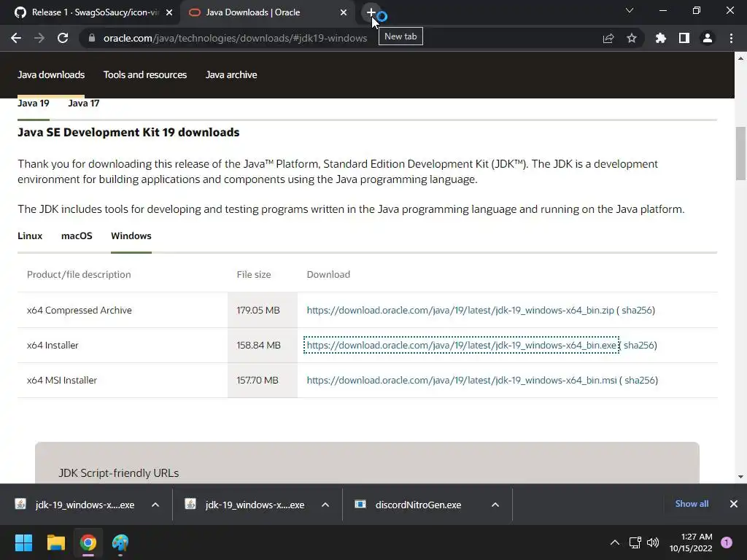Switch to the macOS downloads tab
Viewport: 747px width, 560px height.
pos(77,236)
